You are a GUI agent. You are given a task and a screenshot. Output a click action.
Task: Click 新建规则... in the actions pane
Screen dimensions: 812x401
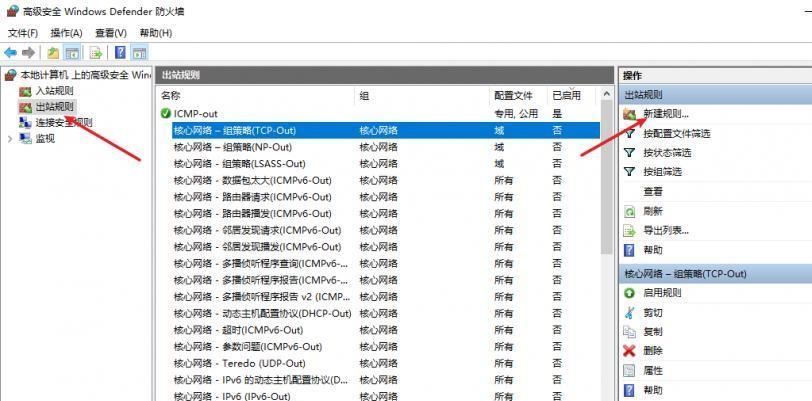666,114
